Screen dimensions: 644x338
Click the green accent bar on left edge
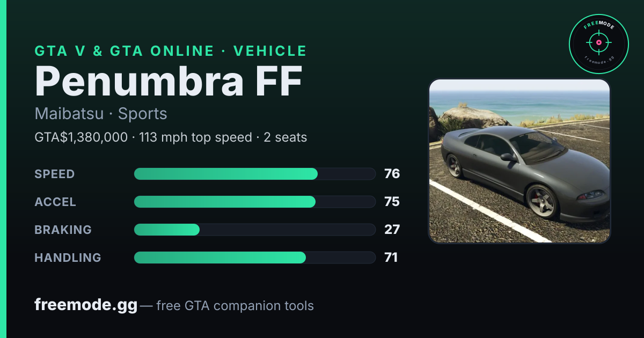coord(3,169)
